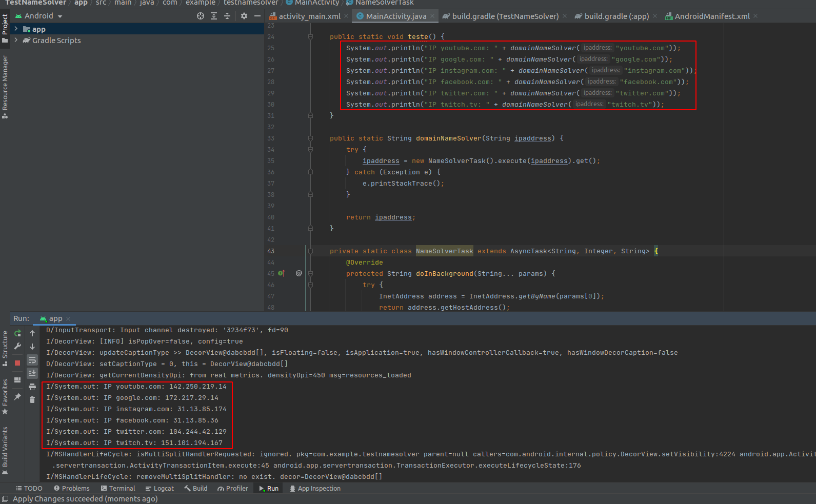Click Expand All in Project panel toolbar

point(214,16)
